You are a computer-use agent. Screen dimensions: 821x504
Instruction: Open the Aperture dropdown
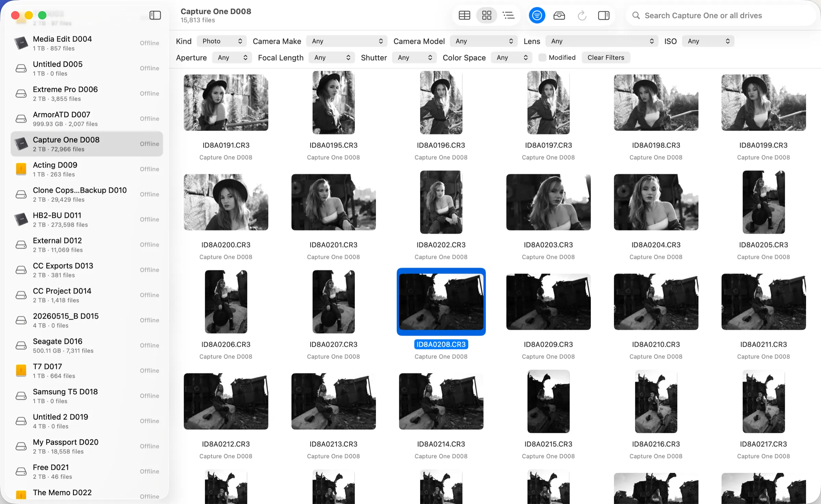(x=232, y=57)
